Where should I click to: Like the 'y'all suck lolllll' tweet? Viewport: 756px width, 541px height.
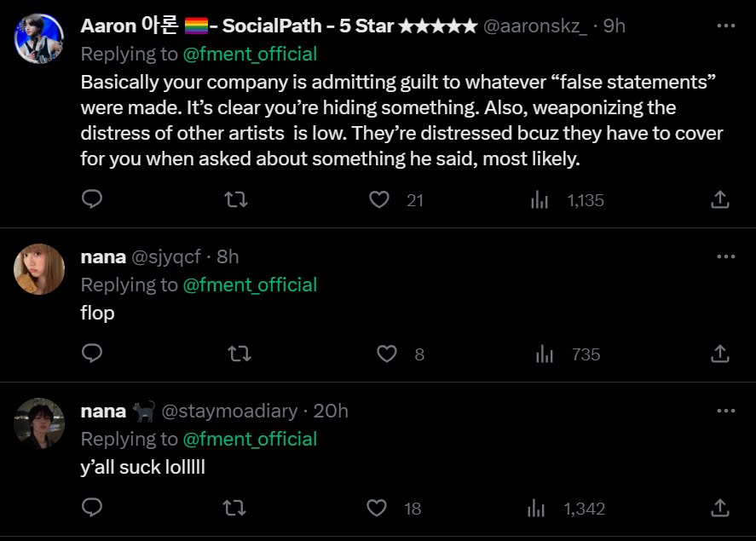(x=376, y=508)
